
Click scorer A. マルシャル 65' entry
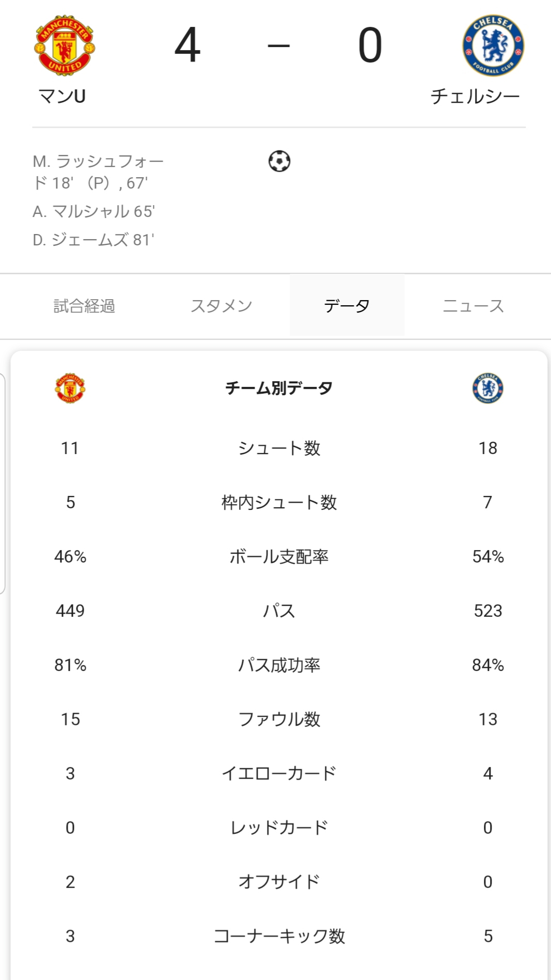click(93, 211)
